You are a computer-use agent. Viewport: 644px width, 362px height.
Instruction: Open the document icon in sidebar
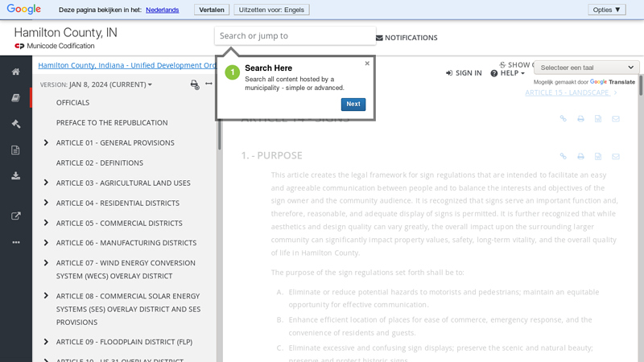[15, 150]
